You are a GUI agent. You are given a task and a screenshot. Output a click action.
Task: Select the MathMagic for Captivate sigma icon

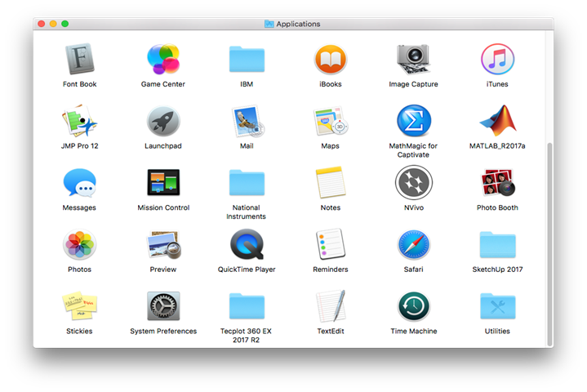(414, 121)
